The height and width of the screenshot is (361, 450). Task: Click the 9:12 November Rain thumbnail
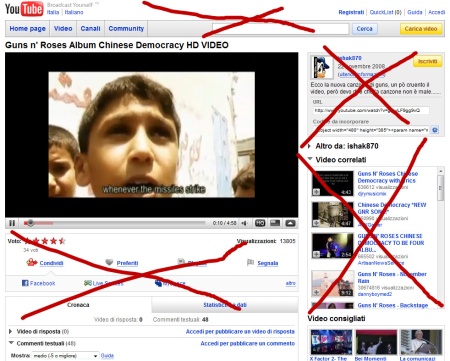tap(332, 283)
